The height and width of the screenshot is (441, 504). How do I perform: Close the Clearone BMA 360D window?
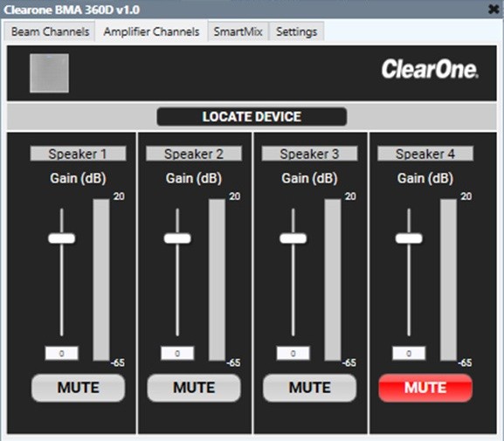point(494,10)
